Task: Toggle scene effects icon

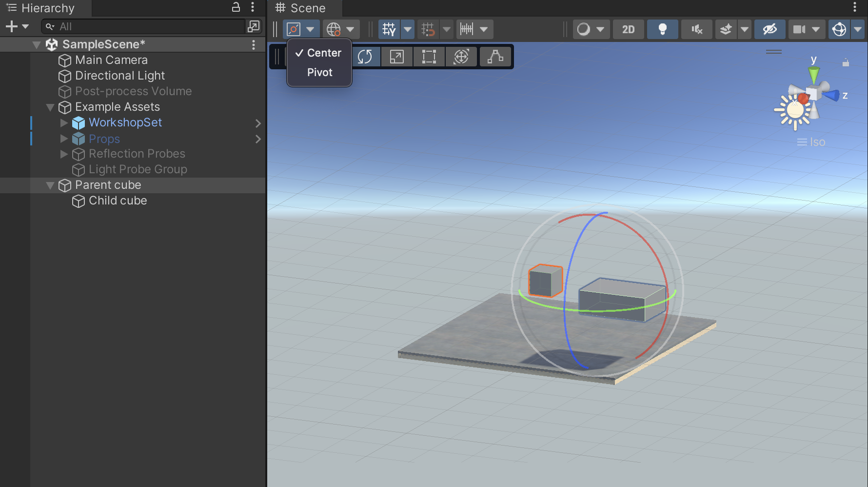Action: [726, 29]
